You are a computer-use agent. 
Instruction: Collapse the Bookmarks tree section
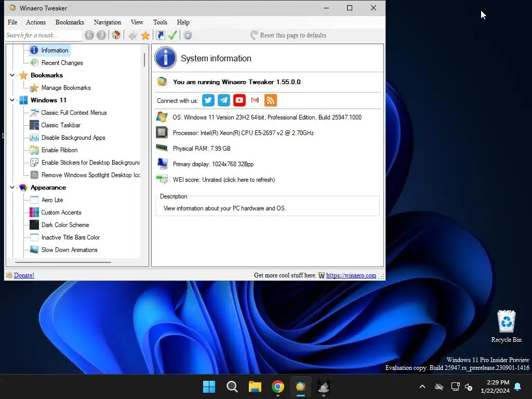point(12,75)
